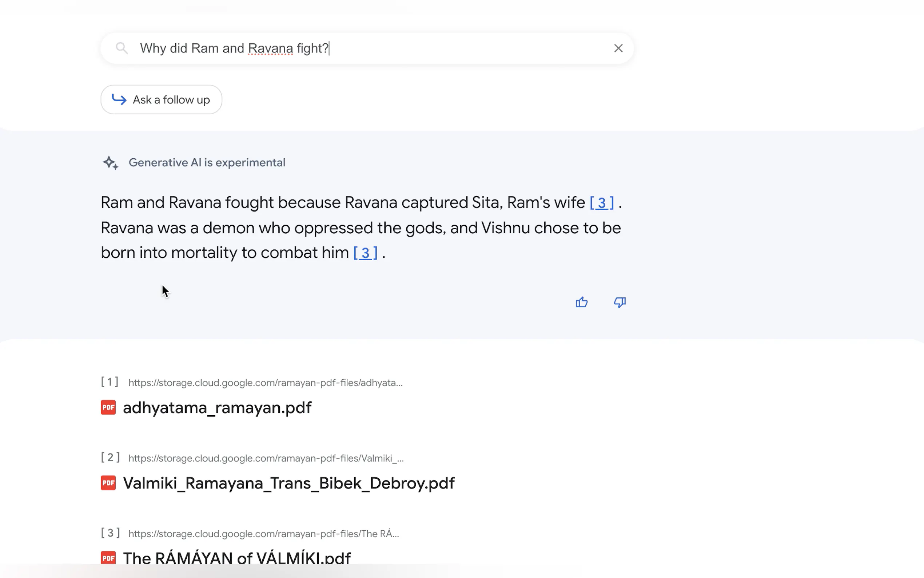This screenshot has height=578, width=924.
Task: Open the adhyatama storage URL for result 1
Action: click(265, 383)
